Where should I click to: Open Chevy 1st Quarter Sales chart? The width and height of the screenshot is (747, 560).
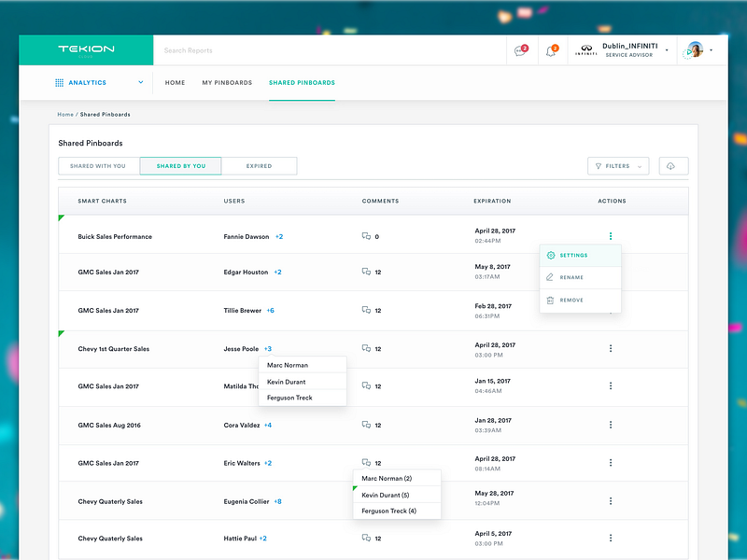[x=113, y=349]
